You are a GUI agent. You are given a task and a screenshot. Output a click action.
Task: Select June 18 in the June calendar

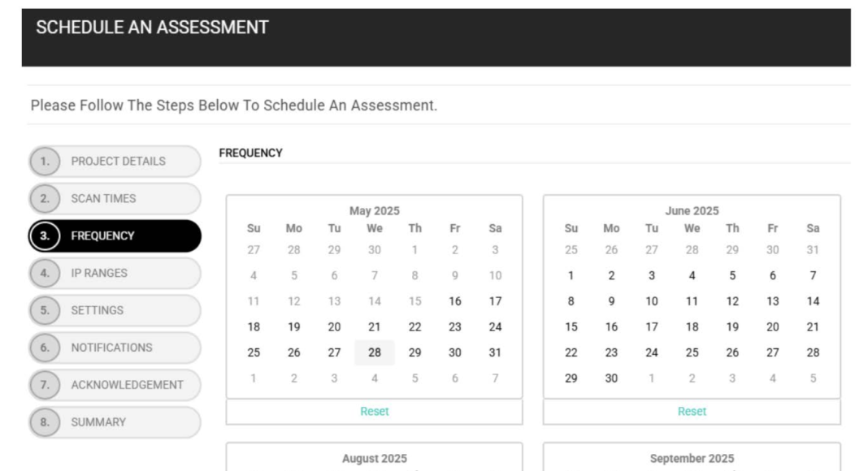(x=692, y=327)
